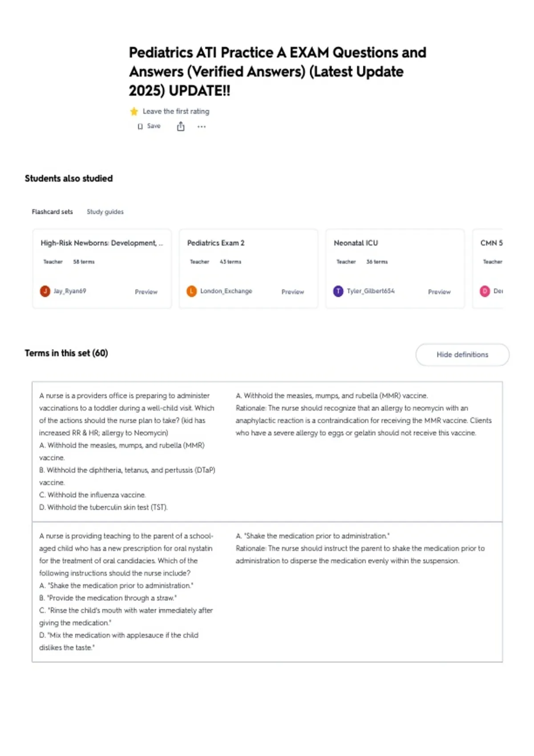Switch to the Study guides tab
Screen dimensions: 534x756
[105, 212]
